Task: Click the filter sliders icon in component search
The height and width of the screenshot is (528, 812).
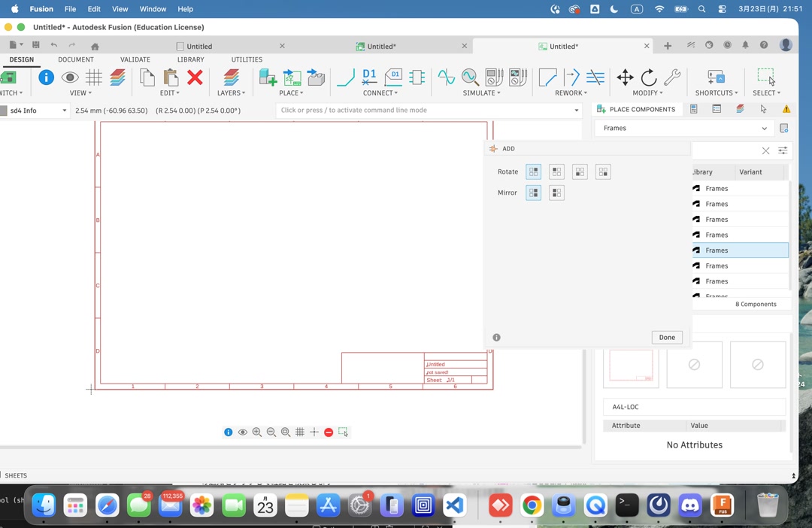Action: 783,150
